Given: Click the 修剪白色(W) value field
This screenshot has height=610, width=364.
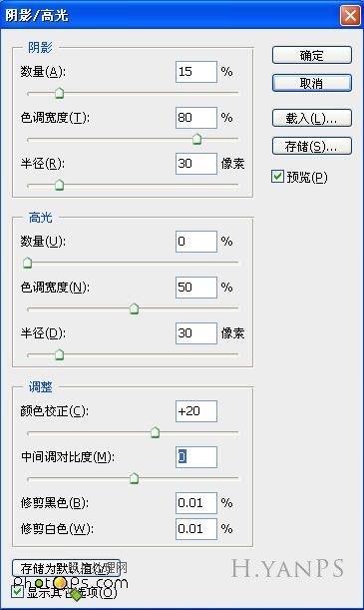Looking at the screenshot, I should (196, 529).
